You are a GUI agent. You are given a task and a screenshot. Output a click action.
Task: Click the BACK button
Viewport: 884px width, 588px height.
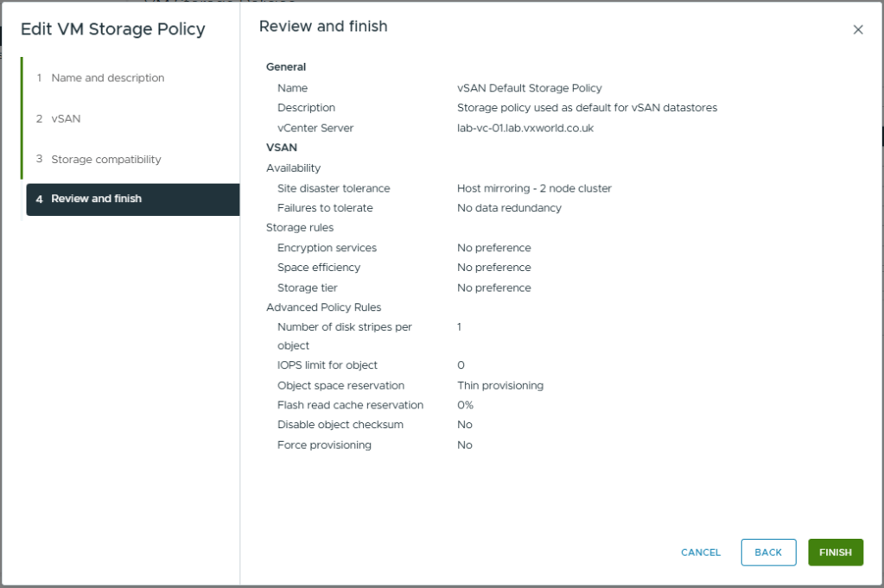point(768,553)
